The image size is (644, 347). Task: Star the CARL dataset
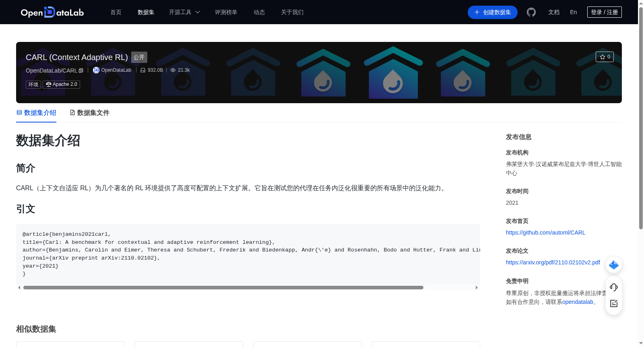[605, 57]
